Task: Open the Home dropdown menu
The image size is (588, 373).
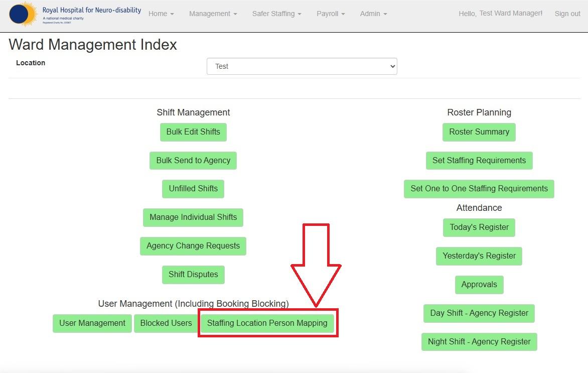Action: pos(161,14)
